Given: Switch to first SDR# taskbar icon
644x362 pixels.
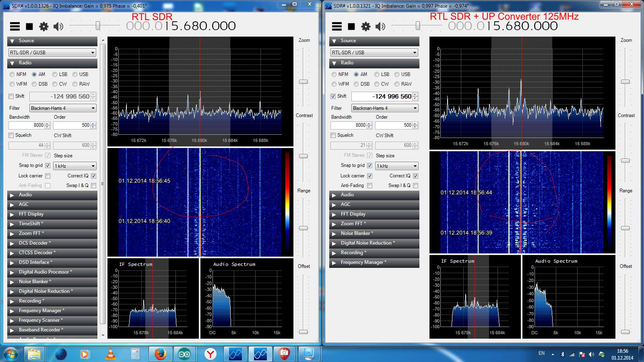Looking at the screenshot, I should pos(235,354).
